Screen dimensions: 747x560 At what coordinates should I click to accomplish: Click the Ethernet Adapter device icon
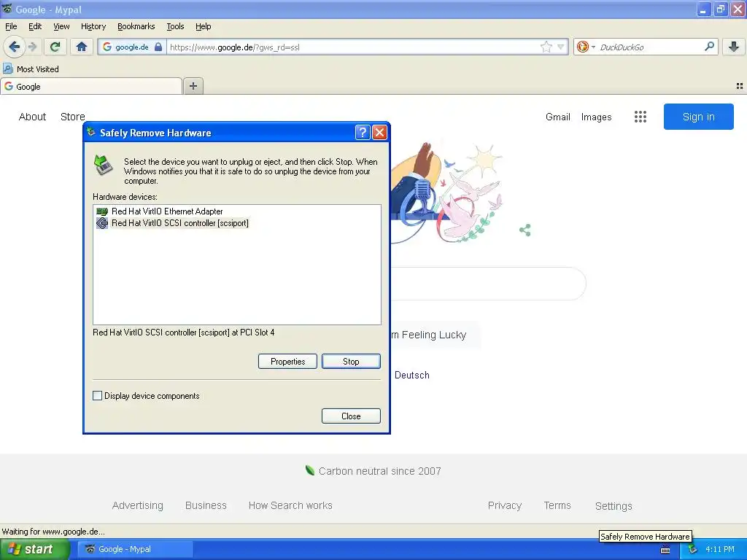click(102, 211)
